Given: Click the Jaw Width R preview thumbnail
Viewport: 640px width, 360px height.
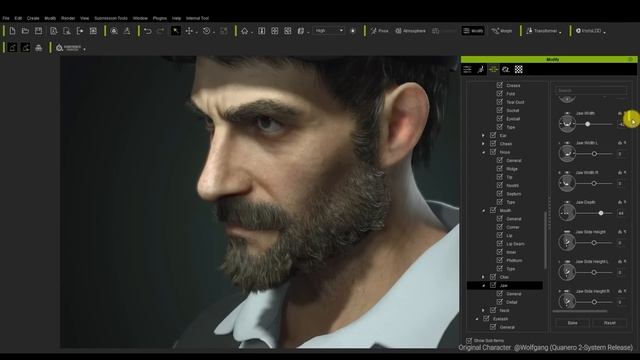Looking at the screenshot, I should coord(567,183).
